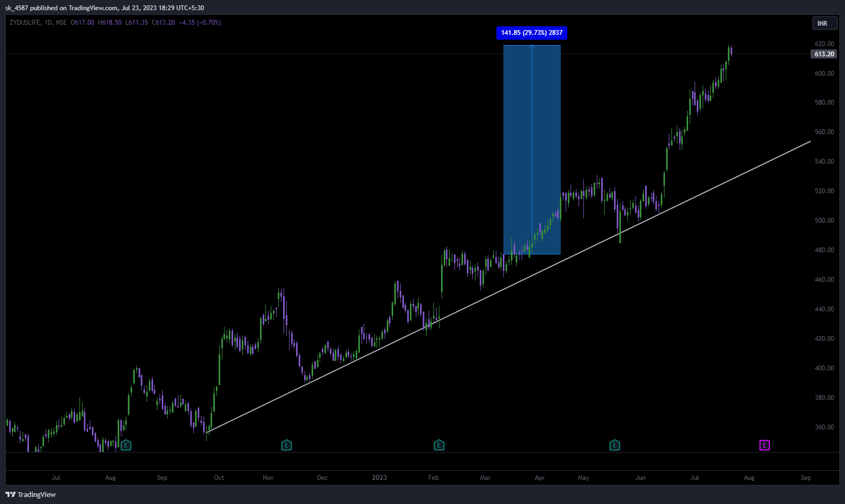Click the 400.00 price axis label
The width and height of the screenshot is (845, 504).
(x=824, y=368)
